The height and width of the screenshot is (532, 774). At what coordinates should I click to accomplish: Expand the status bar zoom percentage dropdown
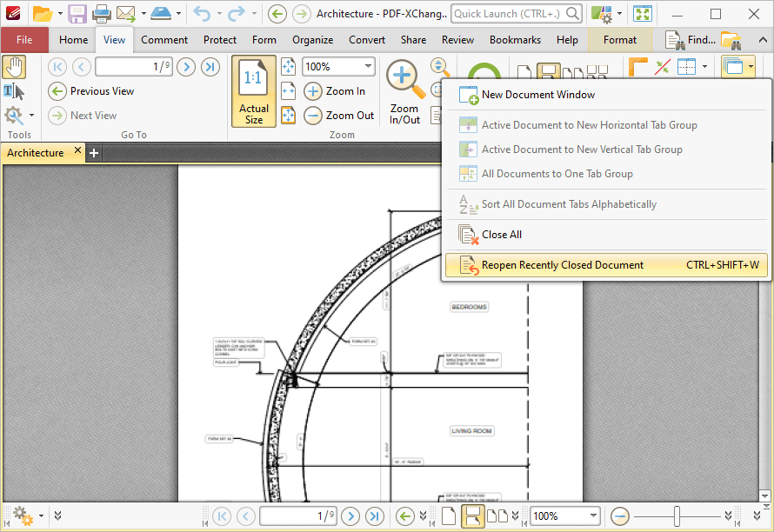pos(594,516)
